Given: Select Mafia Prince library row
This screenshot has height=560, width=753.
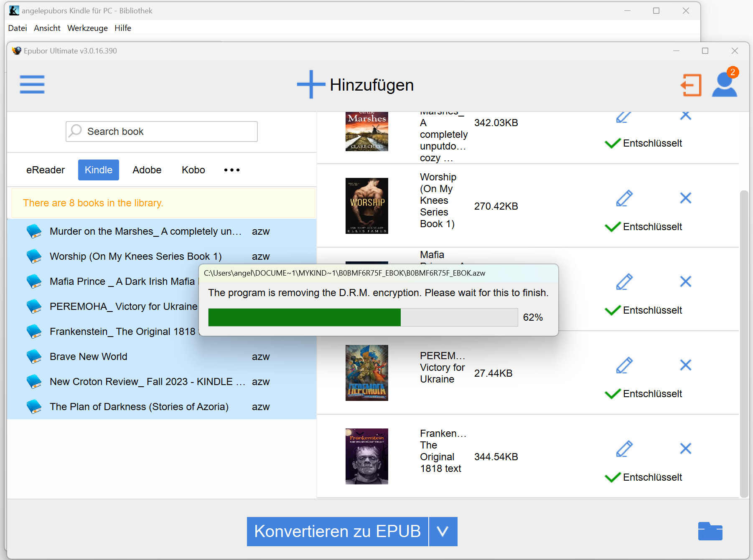Looking at the screenshot, I should 103,281.
